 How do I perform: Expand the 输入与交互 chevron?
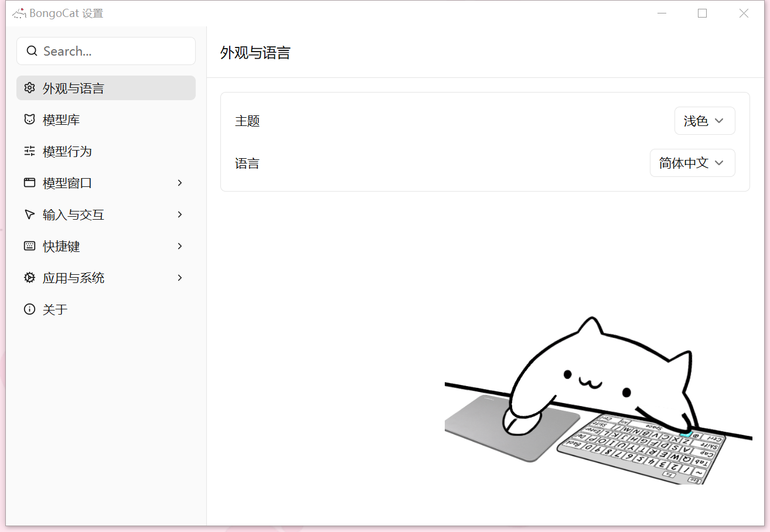coord(180,214)
